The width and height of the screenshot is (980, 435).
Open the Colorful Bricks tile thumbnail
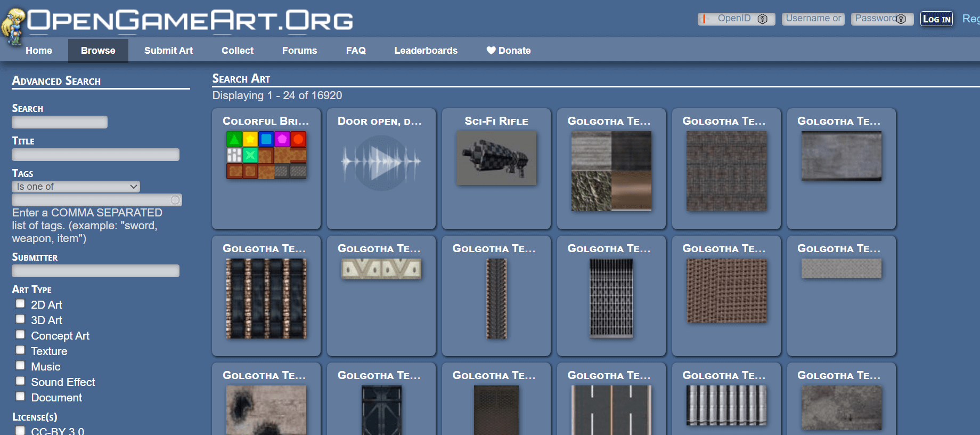[x=266, y=155]
